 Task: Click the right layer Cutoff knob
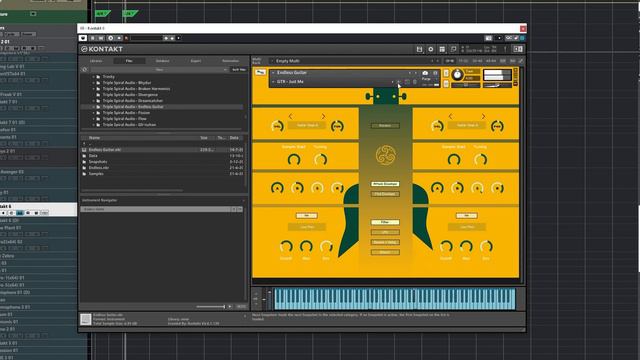tap(446, 247)
